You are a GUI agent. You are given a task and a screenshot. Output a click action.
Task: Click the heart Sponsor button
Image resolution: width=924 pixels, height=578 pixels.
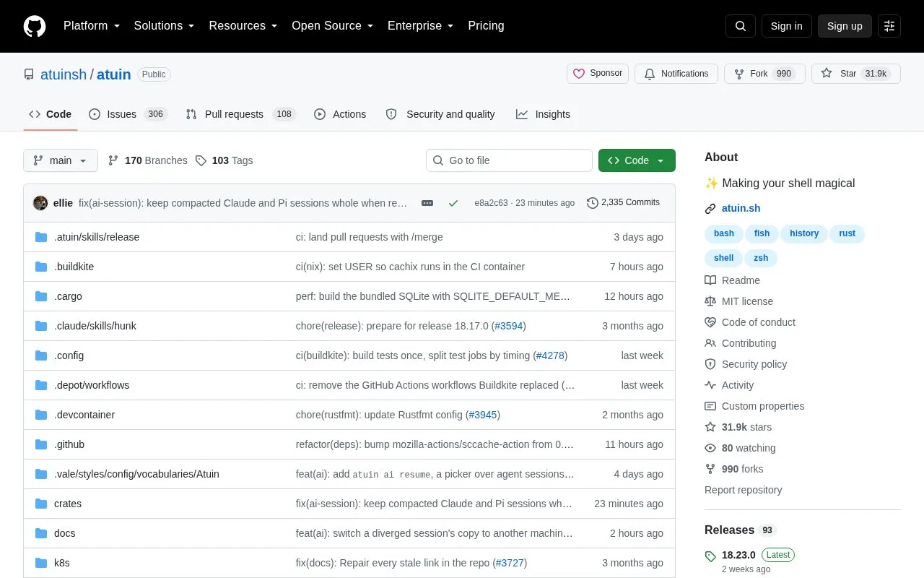click(598, 74)
